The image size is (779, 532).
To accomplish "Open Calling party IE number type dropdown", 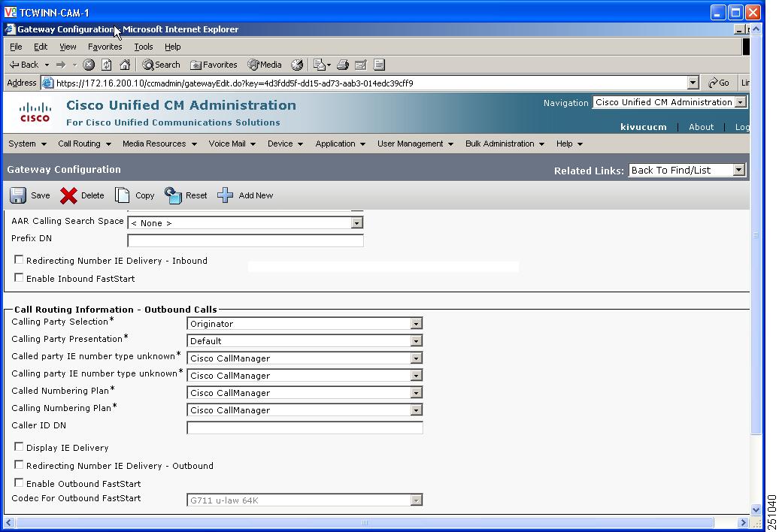I will pyautogui.click(x=417, y=376).
